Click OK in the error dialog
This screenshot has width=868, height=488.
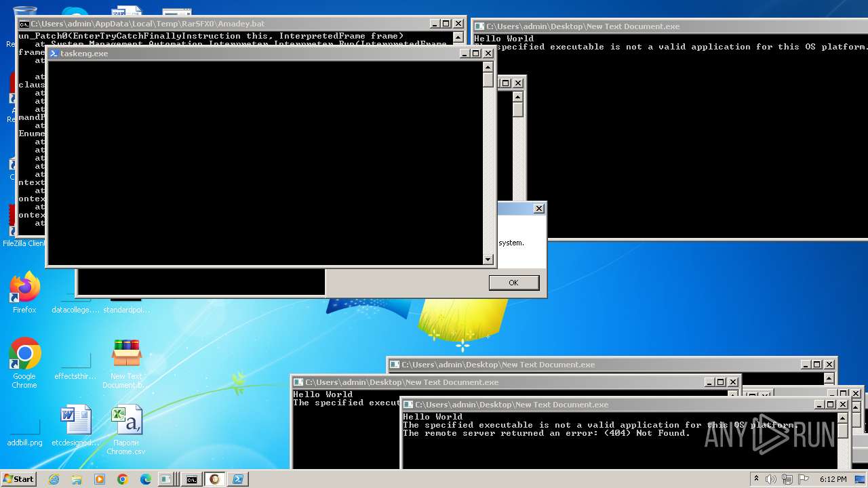tap(514, 283)
